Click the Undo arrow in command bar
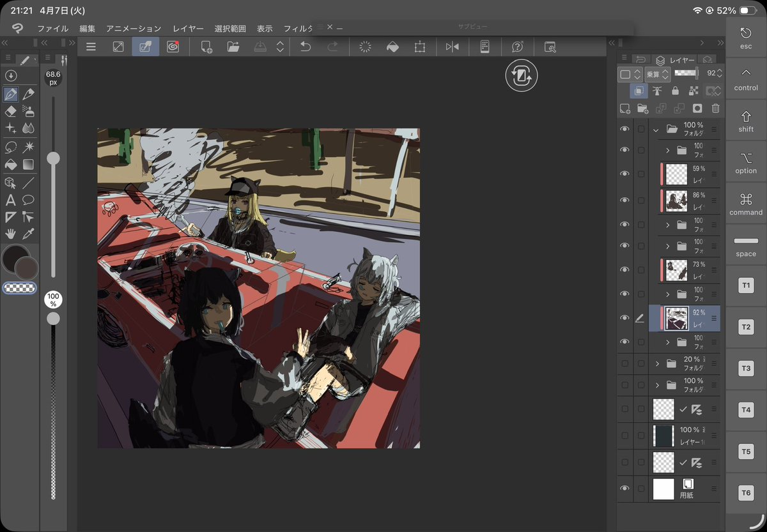 point(306,47)
